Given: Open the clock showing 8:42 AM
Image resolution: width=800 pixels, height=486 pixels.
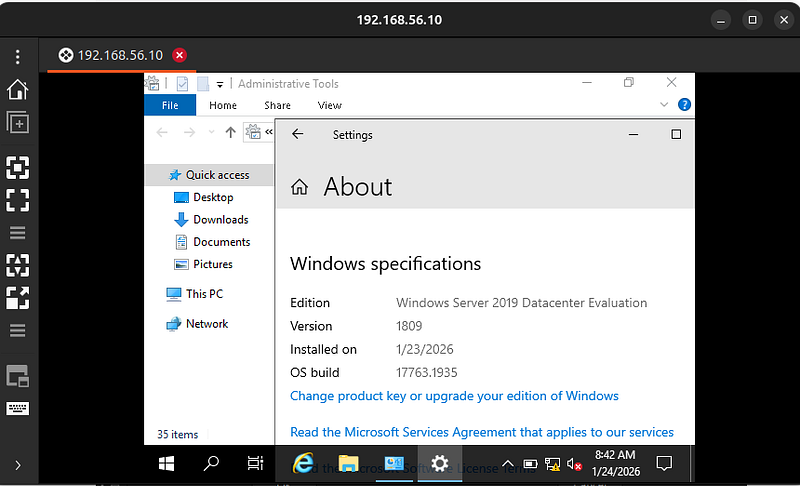Looking at the screenshot, I should (x=615, y=463).
